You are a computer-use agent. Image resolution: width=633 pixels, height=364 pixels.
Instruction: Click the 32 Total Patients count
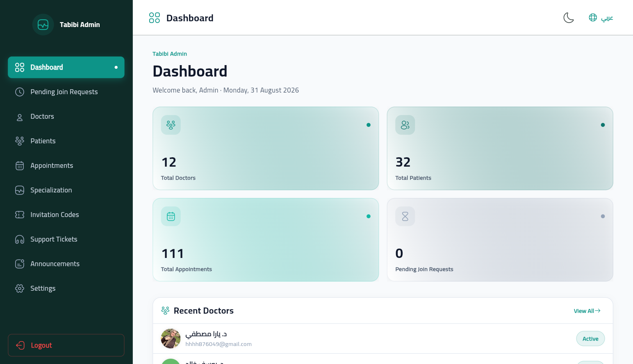[x=403, y=162]
